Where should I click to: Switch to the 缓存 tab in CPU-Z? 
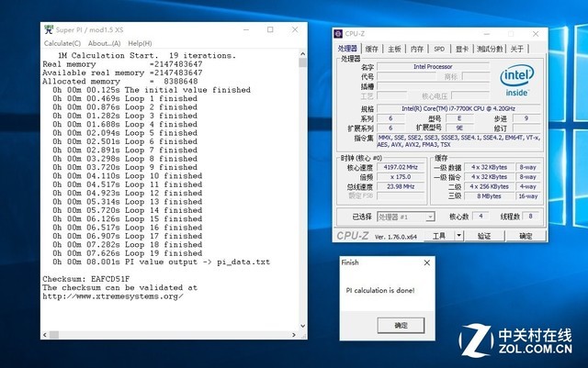click(371, 49)
